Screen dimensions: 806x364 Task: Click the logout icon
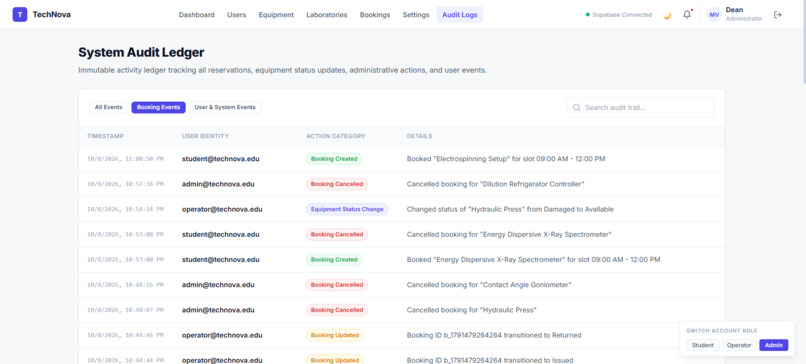click(778, 14)
